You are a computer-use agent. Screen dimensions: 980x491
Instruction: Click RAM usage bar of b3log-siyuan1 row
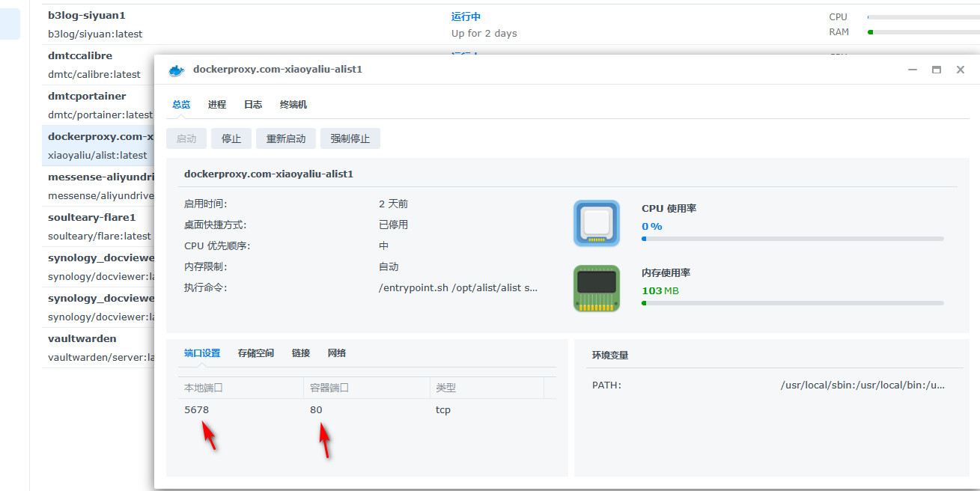coord(923,32)
